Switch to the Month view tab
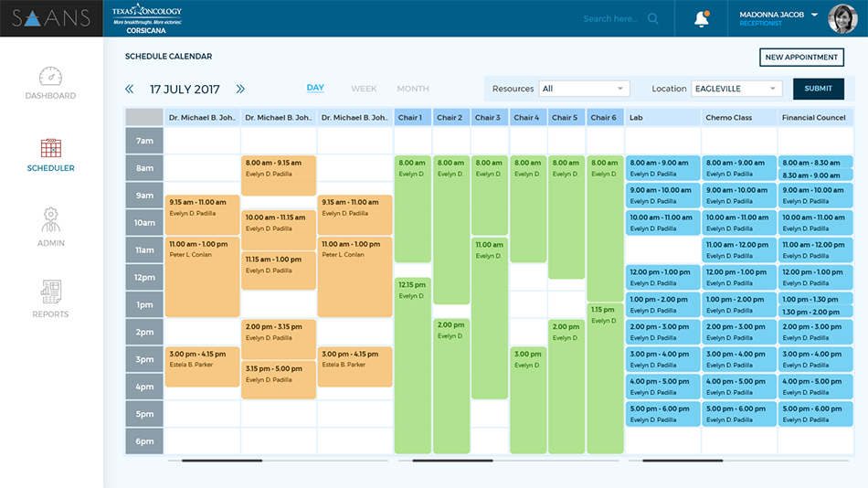The height and width of the screenshot is (488, 868). (x=412, y=89)
